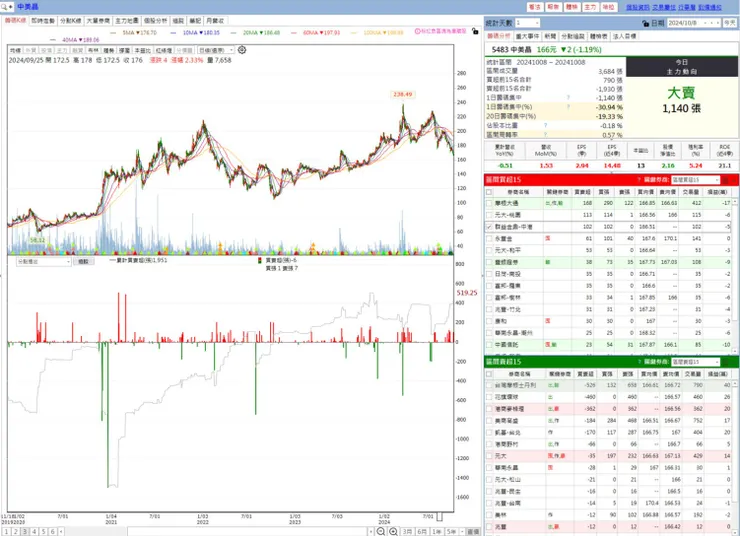
Task: Check the 摩根大通 broker row checkbox
Action: [489, 203]
